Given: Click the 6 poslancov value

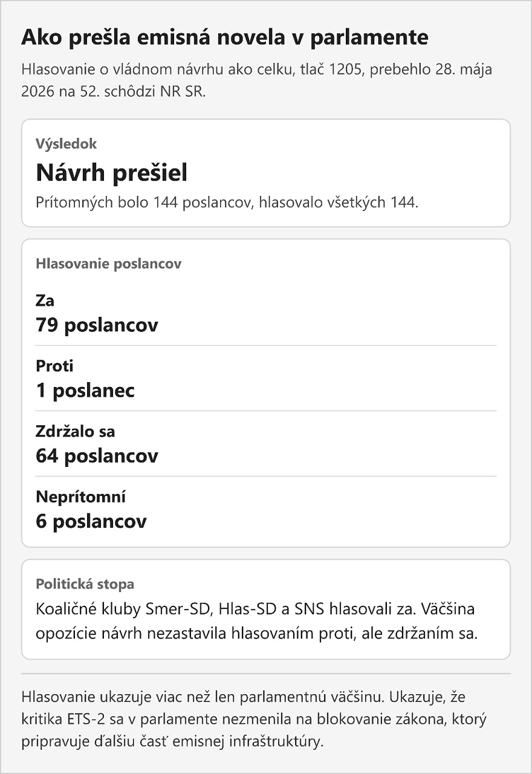Looking at the screenshot, I should 91,521.
